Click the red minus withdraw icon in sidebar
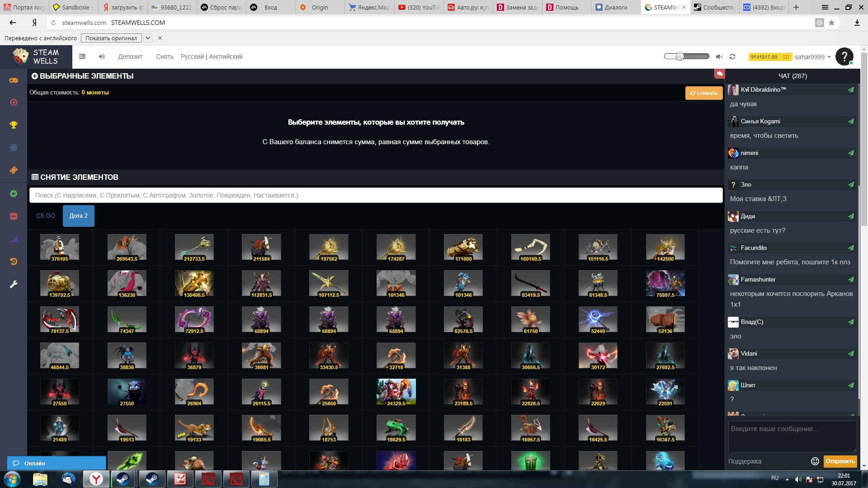The width and height of the screenshot is (868, 488). 14,216
